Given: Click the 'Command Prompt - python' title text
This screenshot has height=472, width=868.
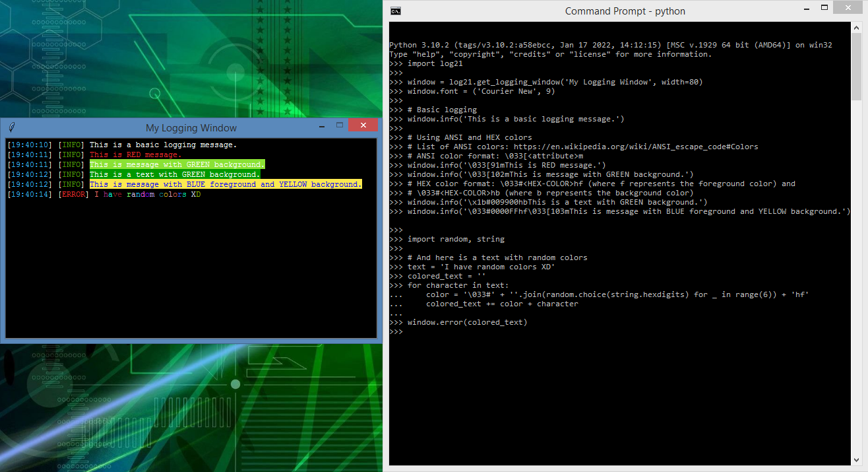Looking at the screenshot, I should click(x=625, y=11).
